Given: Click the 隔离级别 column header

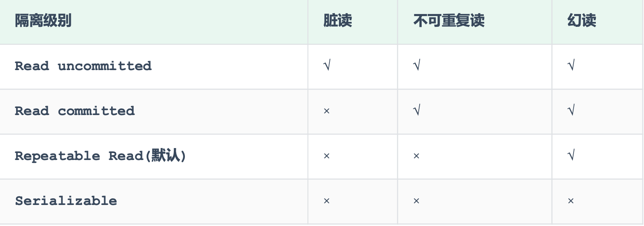Looking at the screenshot, I should (43, 21).
